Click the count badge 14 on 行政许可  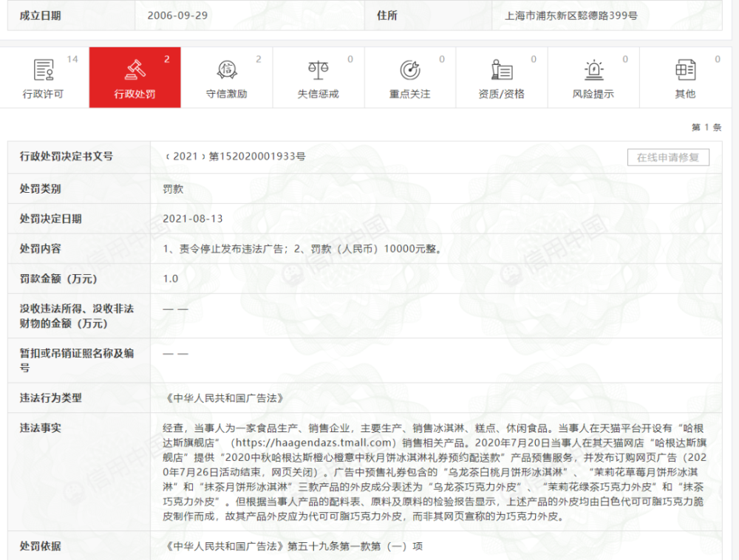point(72,59)
